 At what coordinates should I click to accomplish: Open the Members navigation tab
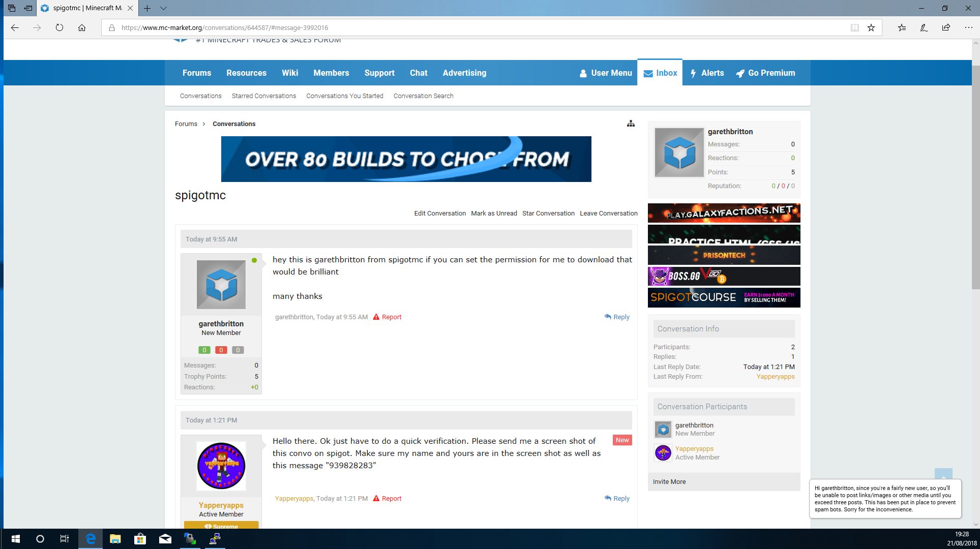[x=331, y=73]
